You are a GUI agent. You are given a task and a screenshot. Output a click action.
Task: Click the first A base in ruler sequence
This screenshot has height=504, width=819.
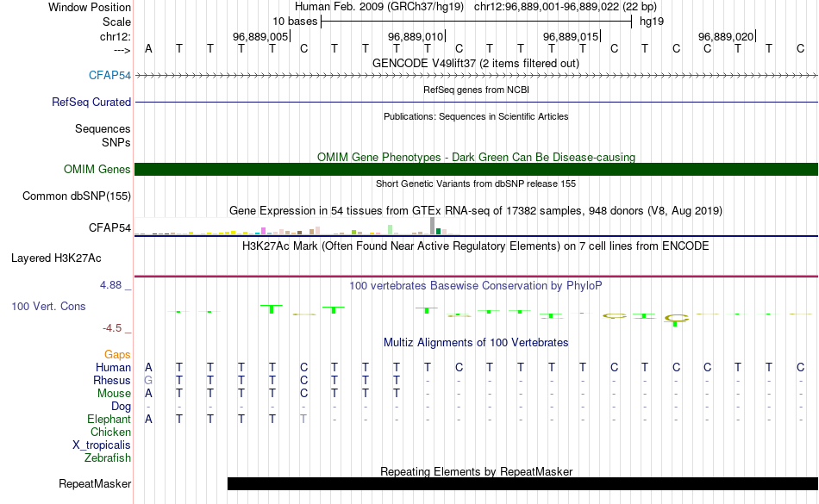click(148, 48)
